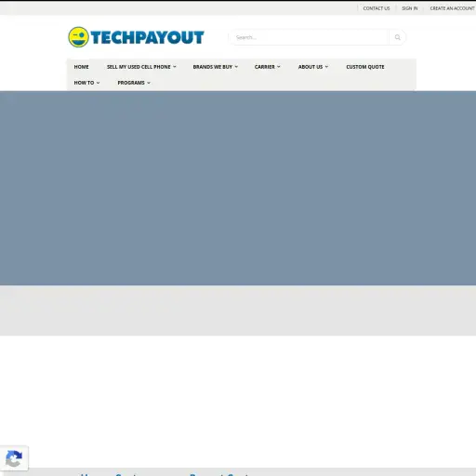476x476 pixels.
Task: Open the Sign In link
Action: [410, 8]
